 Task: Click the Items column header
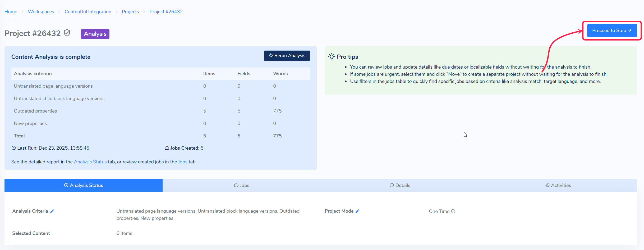pyautogui.click(x=209, y=74)
